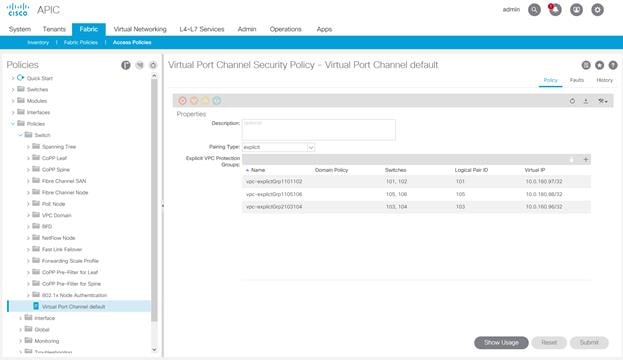Click the second round icon in the title bar

[599, 65]
